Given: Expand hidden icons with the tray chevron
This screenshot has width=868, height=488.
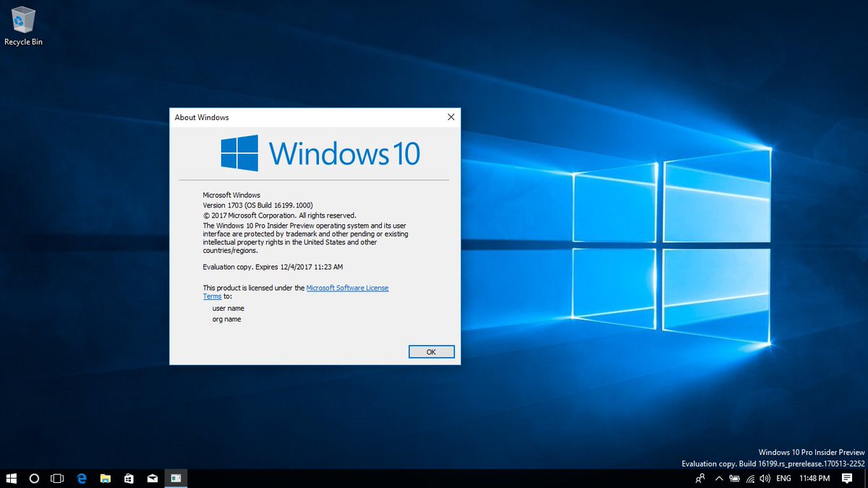Looking at the screenshot, I should (x=719, y=478).
